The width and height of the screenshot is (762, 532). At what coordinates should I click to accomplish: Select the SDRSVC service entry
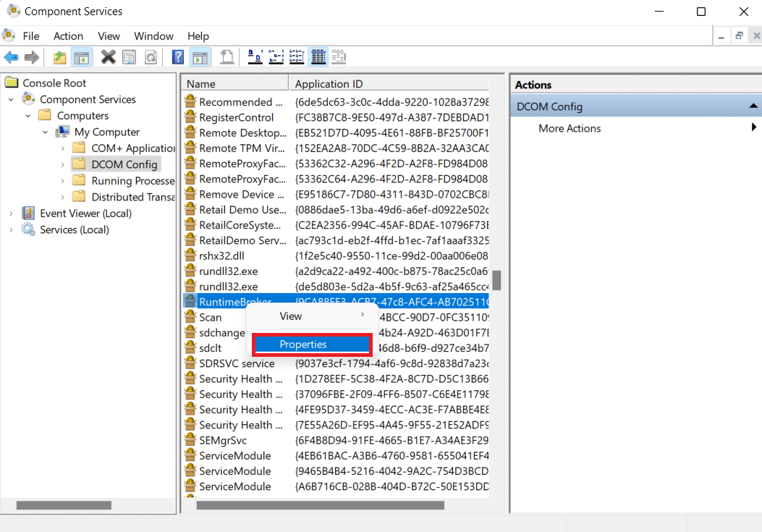237,363
